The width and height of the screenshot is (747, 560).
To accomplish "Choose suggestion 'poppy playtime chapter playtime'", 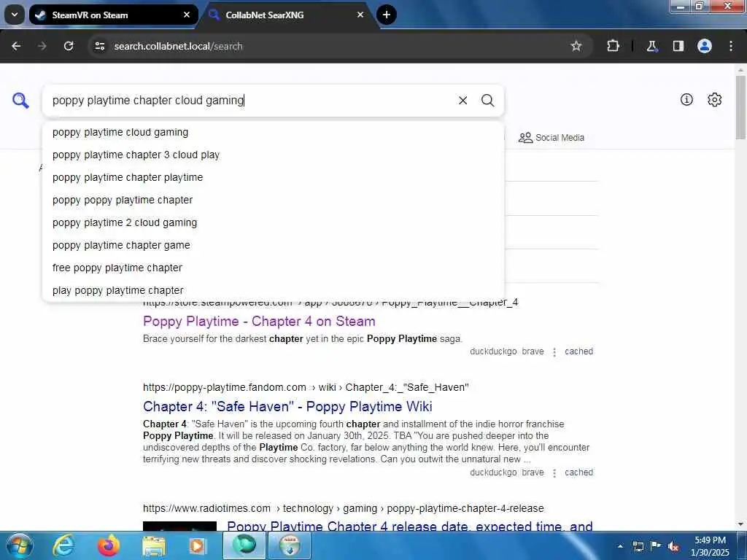I will [274, 177].
